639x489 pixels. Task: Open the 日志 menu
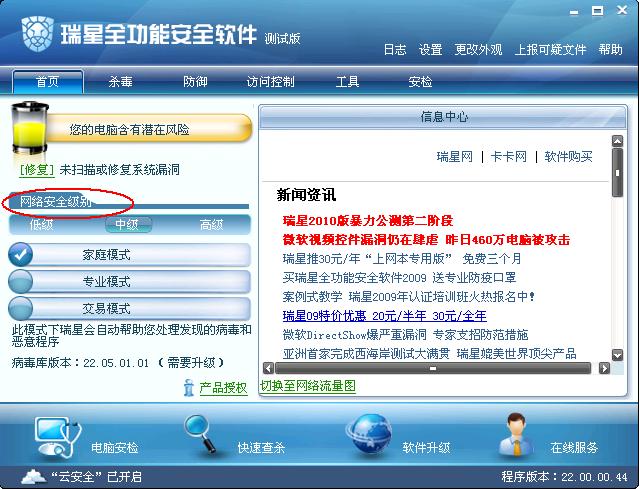point(395,50)
